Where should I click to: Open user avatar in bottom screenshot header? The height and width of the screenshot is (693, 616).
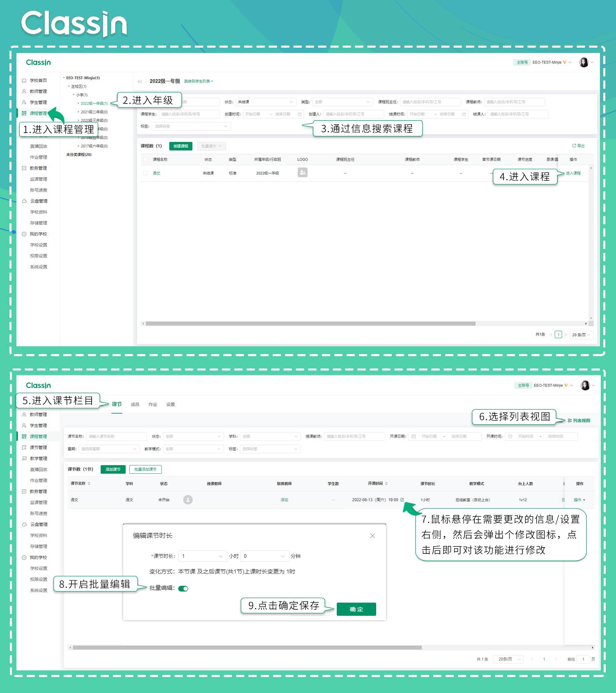[585, 385]
